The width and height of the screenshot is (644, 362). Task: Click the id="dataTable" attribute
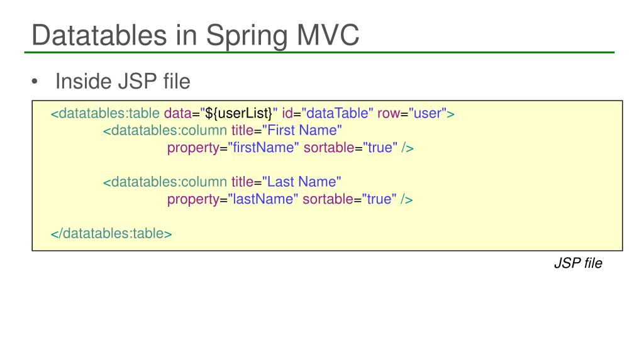(328, 114)
